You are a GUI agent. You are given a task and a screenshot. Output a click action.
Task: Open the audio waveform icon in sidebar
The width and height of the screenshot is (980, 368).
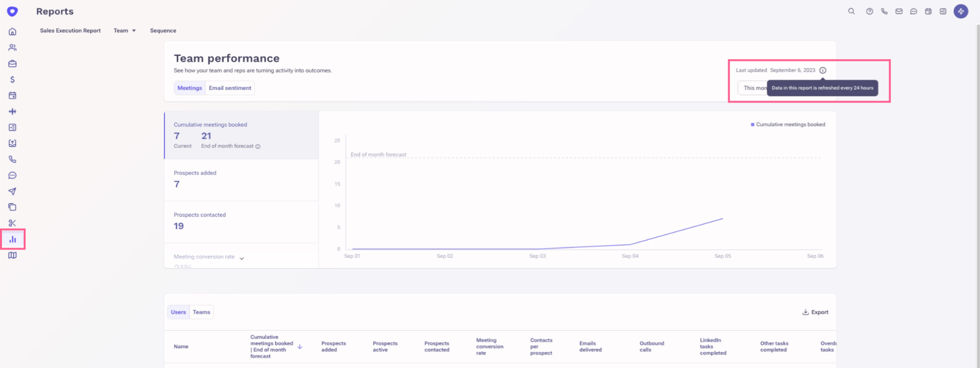pos(13,111)
